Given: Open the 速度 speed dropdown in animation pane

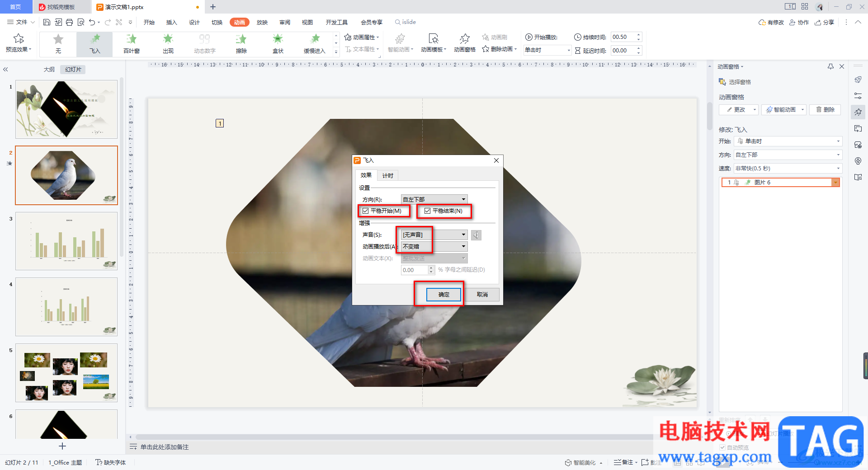Looking at the screenshot, I should click(788, 169).
